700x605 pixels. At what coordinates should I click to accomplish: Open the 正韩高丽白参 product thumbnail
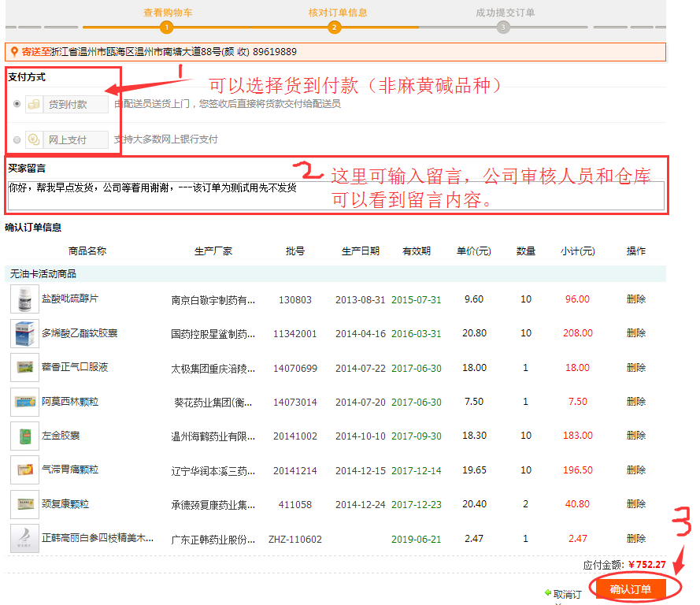click(25, 539)
